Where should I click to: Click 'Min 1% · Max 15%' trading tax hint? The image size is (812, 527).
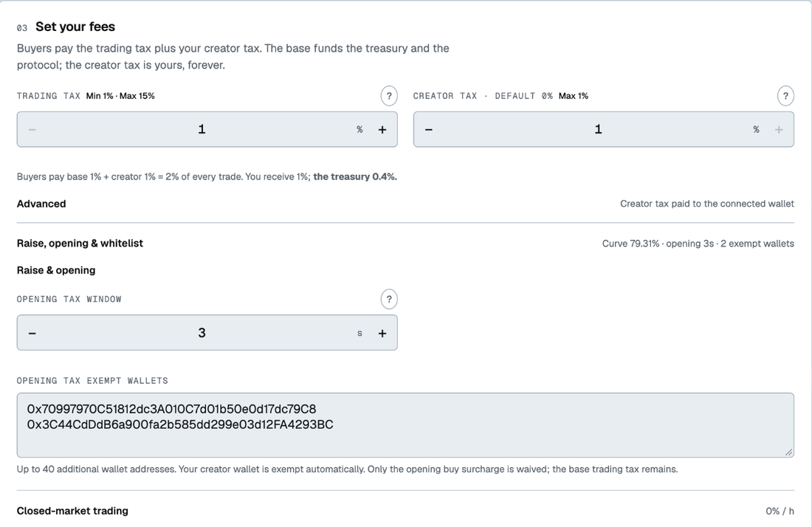(x=120, y=96)
